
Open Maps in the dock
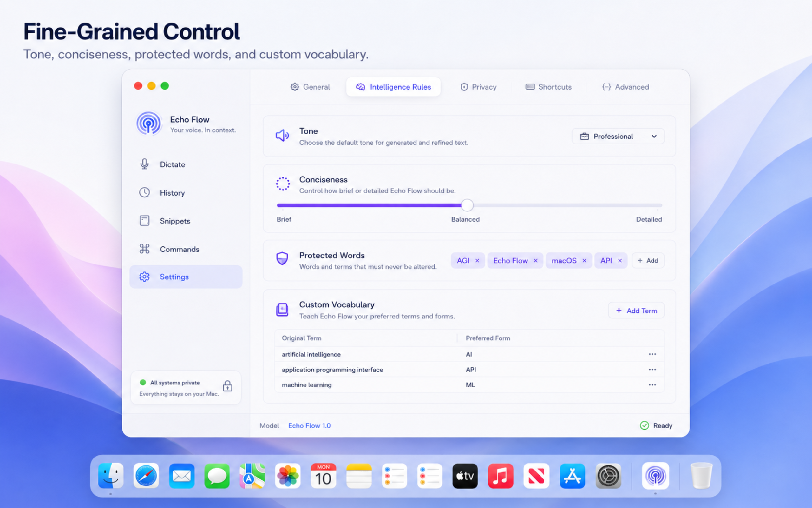252,476
